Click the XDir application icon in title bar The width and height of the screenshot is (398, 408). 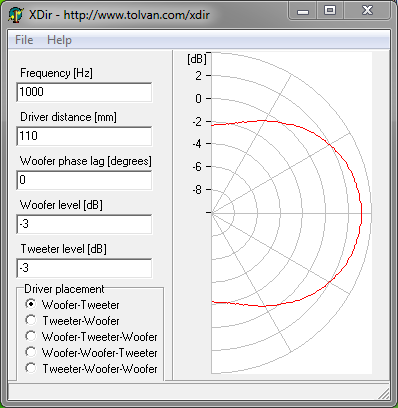click(x=16, y=15)
